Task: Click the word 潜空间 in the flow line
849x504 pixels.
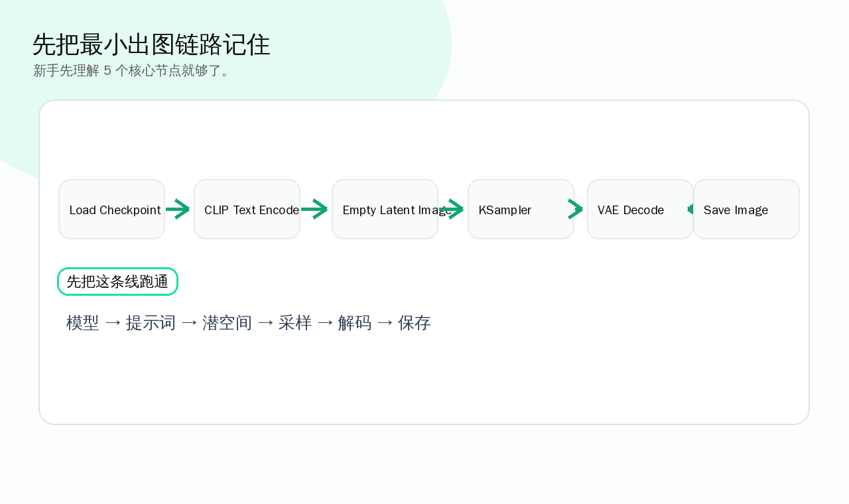Action: tap(227, 323)
